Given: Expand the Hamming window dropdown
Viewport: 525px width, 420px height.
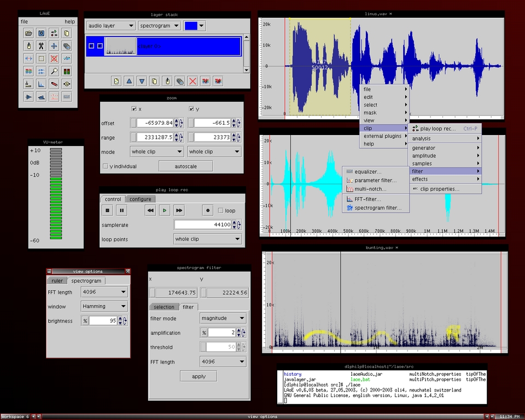Looking at the screenshot, I should tap(104, 306).
